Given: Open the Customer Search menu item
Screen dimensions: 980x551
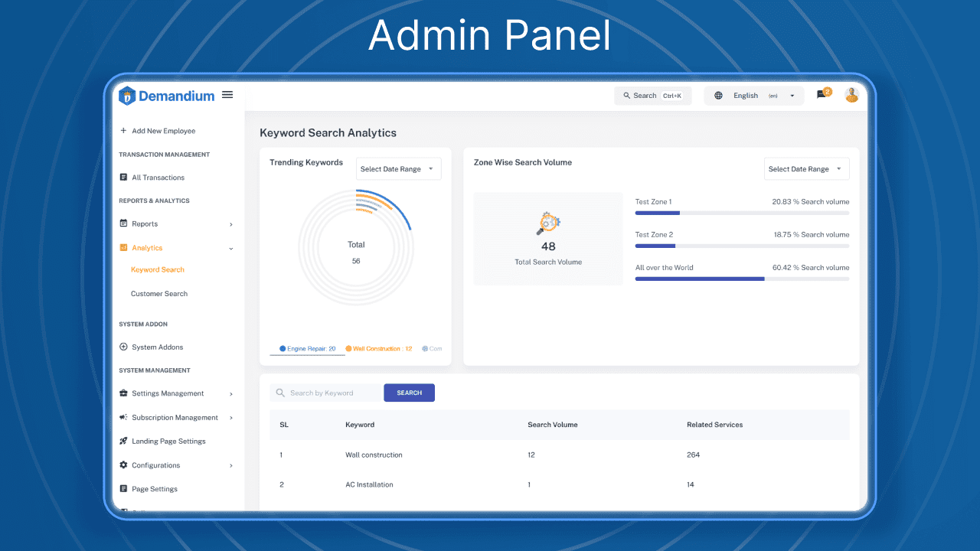Looking at the screenshot, I should [x=159, y=293].
